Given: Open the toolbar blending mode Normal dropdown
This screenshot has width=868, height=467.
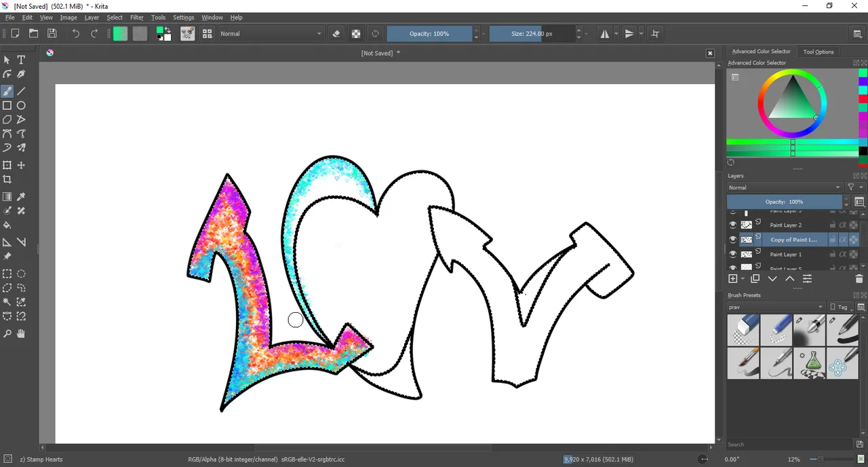Looking at the screenshot, I should coord(271,33).
